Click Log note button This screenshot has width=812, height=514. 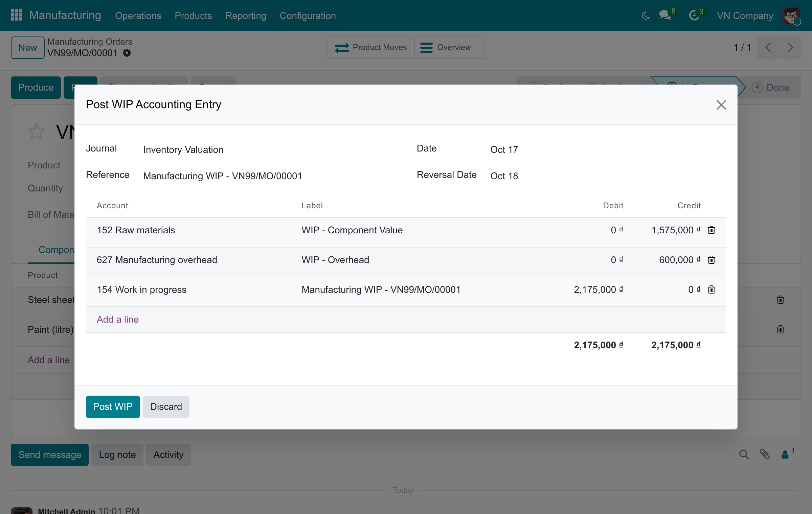click(x=117, y=454)
